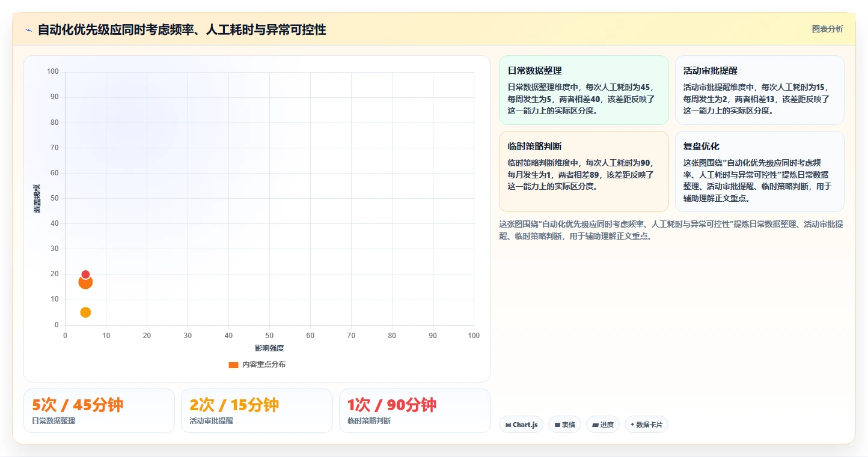Open the 图表分析 label in the header

828,29
